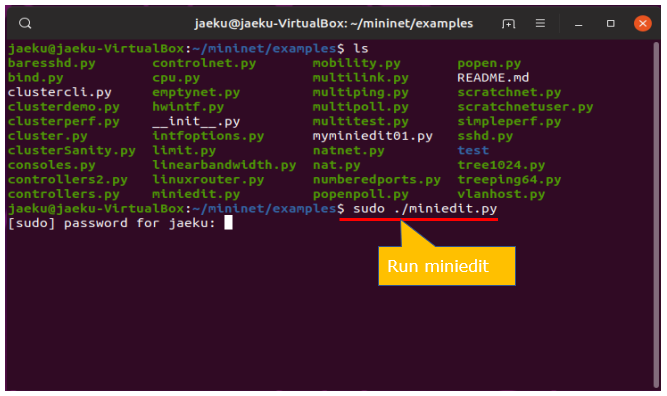Click the sudo password input cursor
The height and width of the screenshot is (396, 667).
[x=228, y=222]
